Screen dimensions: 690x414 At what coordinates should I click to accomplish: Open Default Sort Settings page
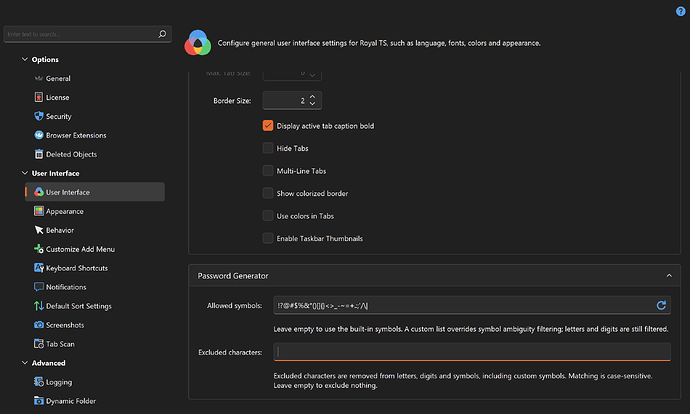click(x=79, y=306)
